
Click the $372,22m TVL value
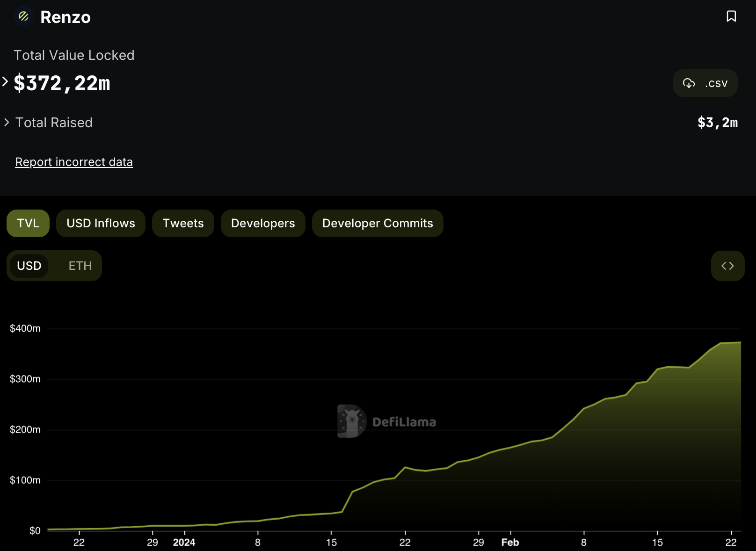coord(62,83)
